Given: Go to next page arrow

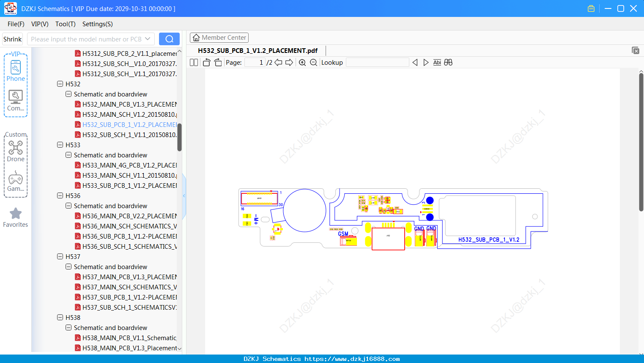Looking at the screenshot, I should (x=289, y=63).
